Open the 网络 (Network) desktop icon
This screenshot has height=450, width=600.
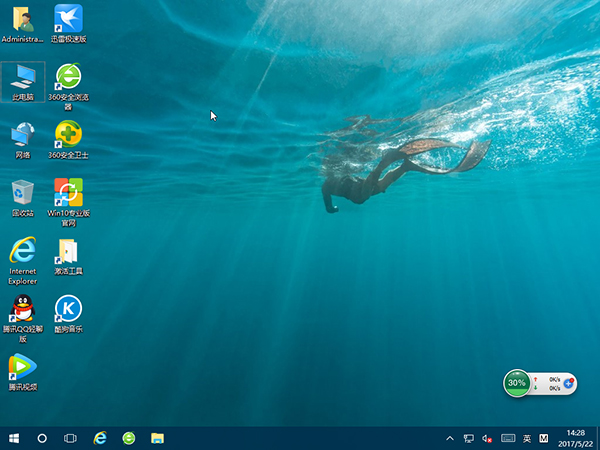pos(22,135)
